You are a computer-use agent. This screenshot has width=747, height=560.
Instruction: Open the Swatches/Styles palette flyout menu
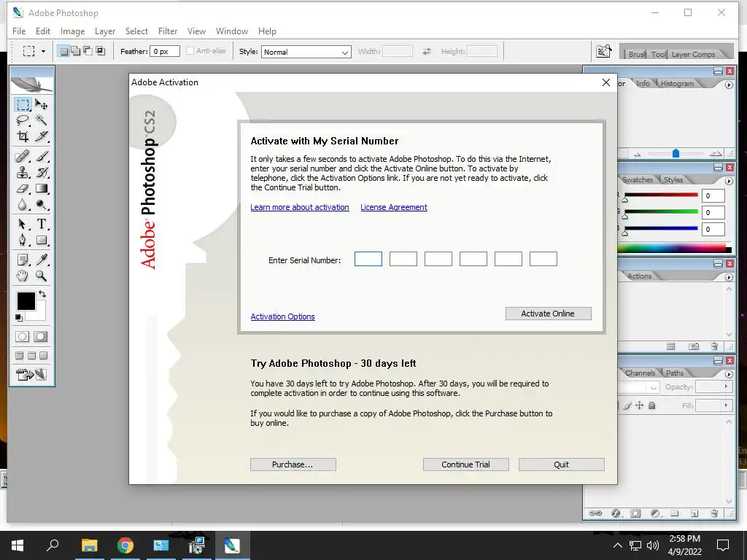pyautogui.click(x=729, y=182)
